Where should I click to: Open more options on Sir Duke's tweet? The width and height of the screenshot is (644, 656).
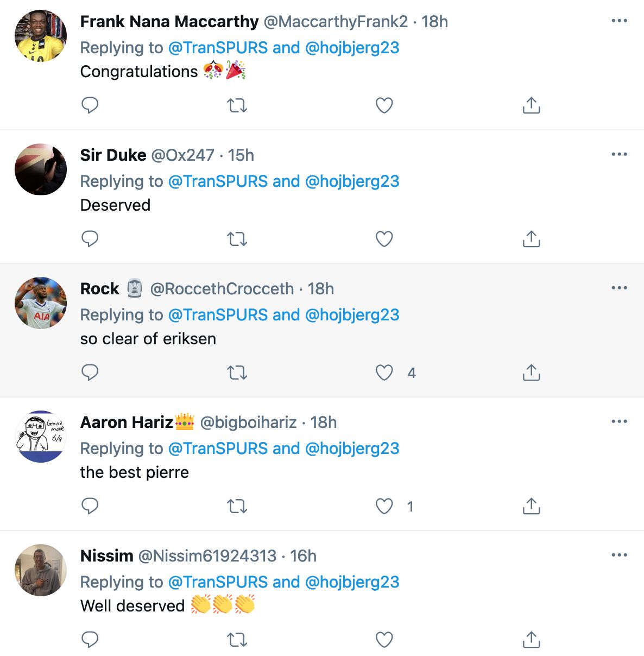[x=619, y=154]
